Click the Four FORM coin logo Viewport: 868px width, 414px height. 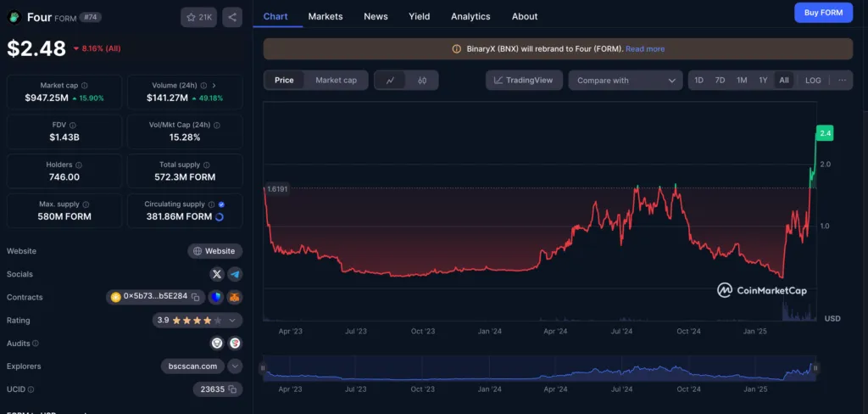14,17
